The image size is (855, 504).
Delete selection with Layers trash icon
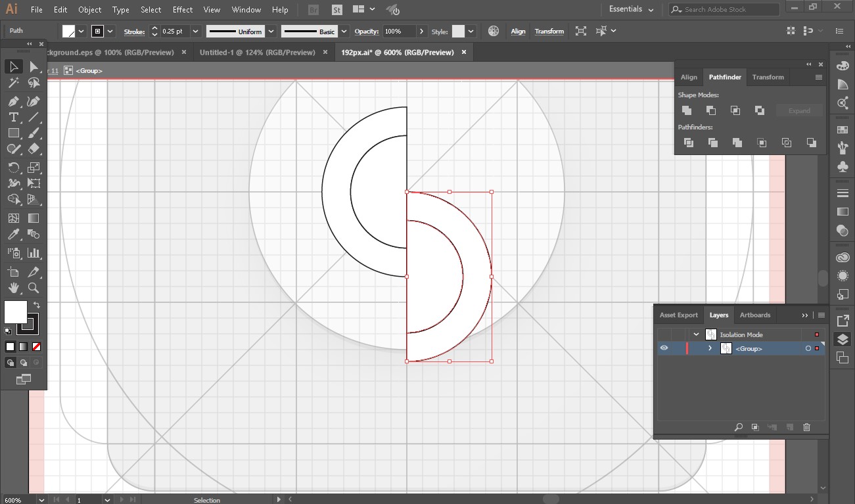coord(807,427)
